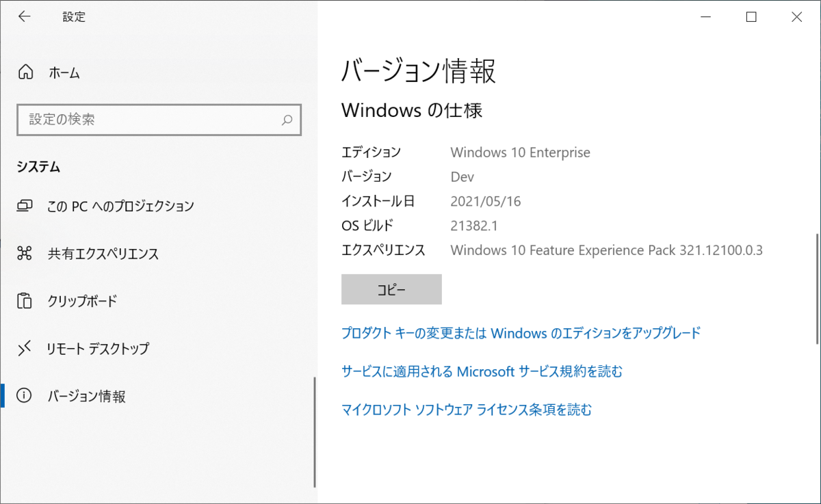Click the 設定 window title text
The image size is (821, 504).
click(74, 17)
